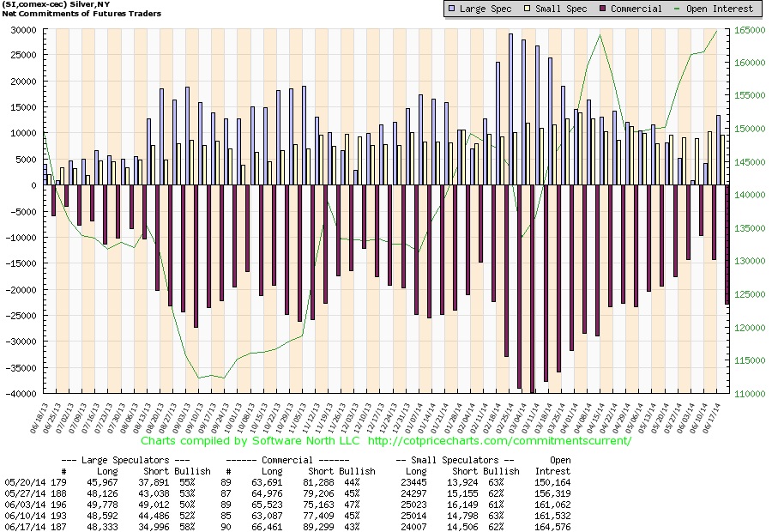Click the 06/03/14 row date

pyautogui.click(x=25, y=505)
